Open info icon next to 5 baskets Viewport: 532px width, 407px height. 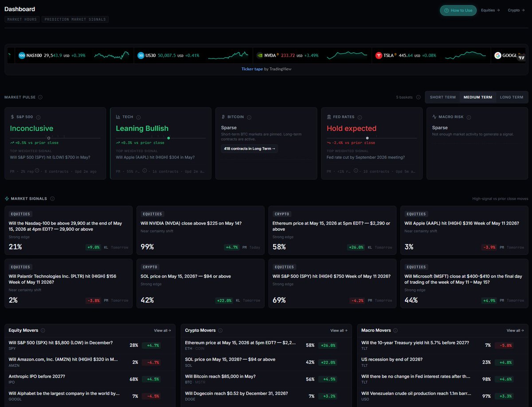419,97
